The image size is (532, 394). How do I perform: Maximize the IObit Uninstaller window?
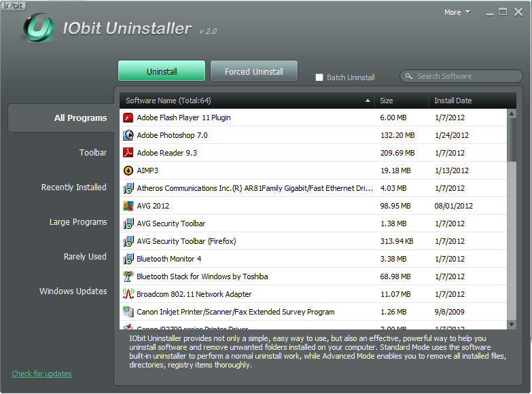tap(503, 12)
